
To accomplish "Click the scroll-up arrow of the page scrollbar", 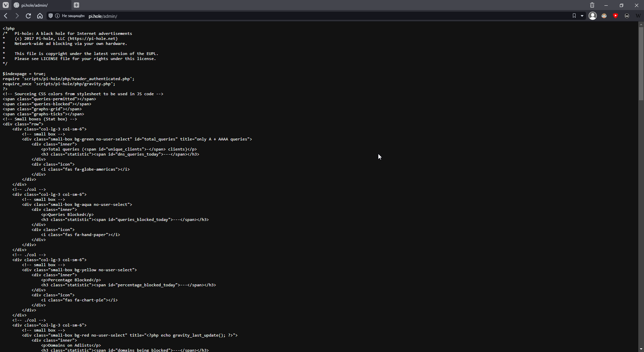I will (641, 24).
